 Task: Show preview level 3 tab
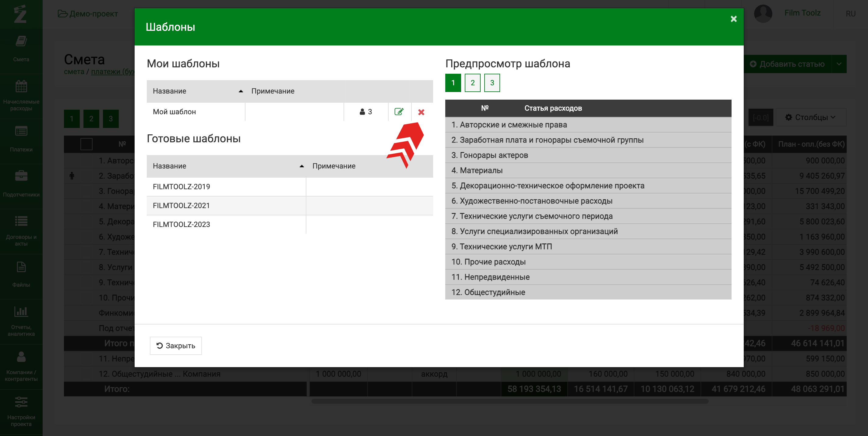[x=492, y=83]
